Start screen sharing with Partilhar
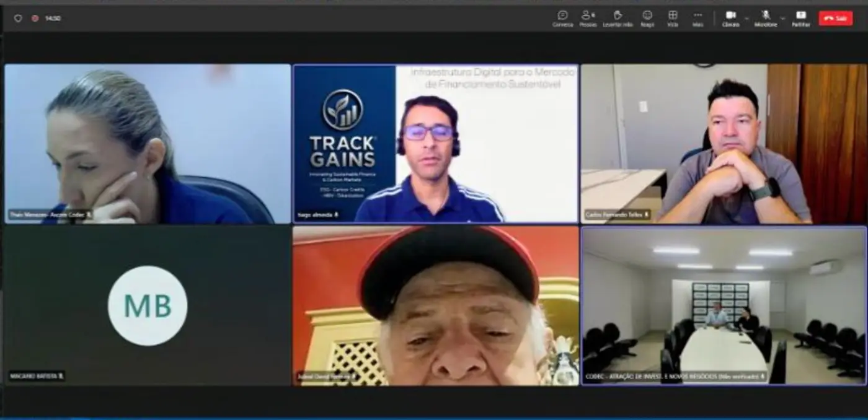868x420 pixels. [x=800, y=18]
